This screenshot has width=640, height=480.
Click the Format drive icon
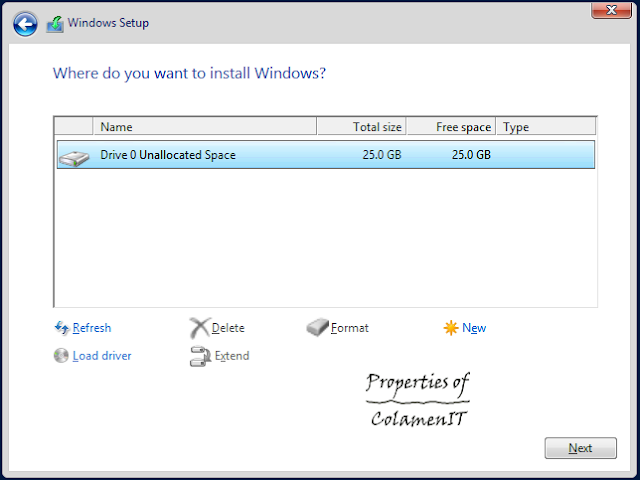318,327
